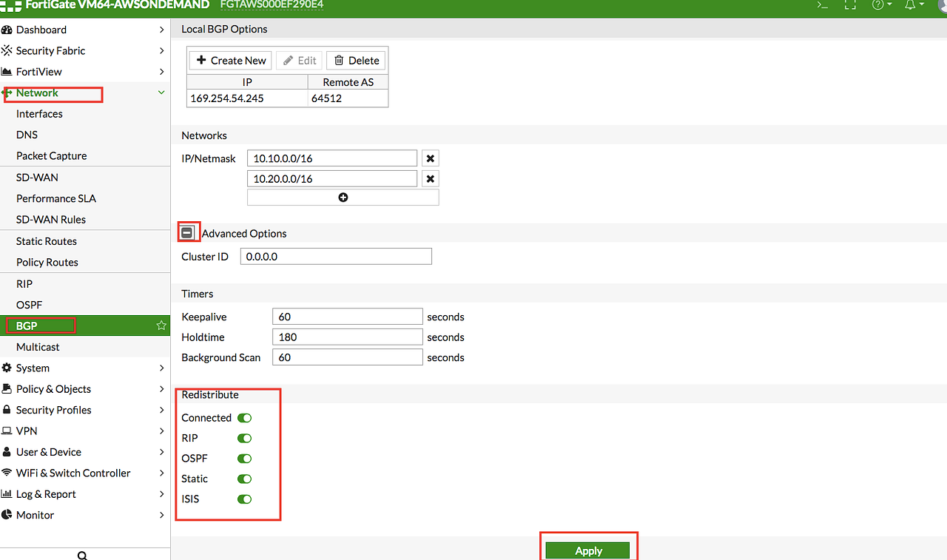Click serial number FGTAWS000EF290E4

point(272,4)
